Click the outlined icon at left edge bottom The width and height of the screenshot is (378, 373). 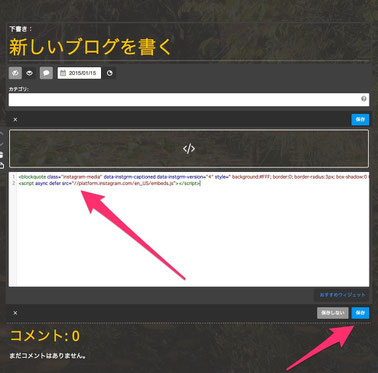pyautogui.click(x=2, y=165)
